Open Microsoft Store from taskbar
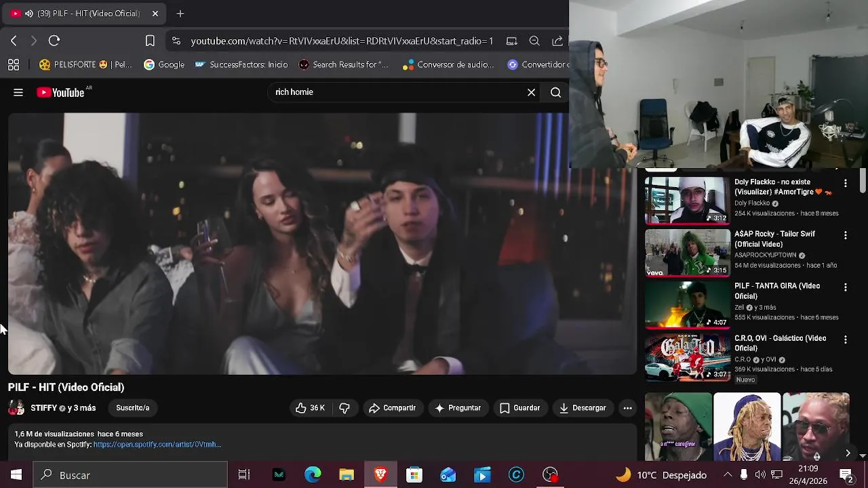The height and width of the screenshot is (488, 868). point(414,475)
